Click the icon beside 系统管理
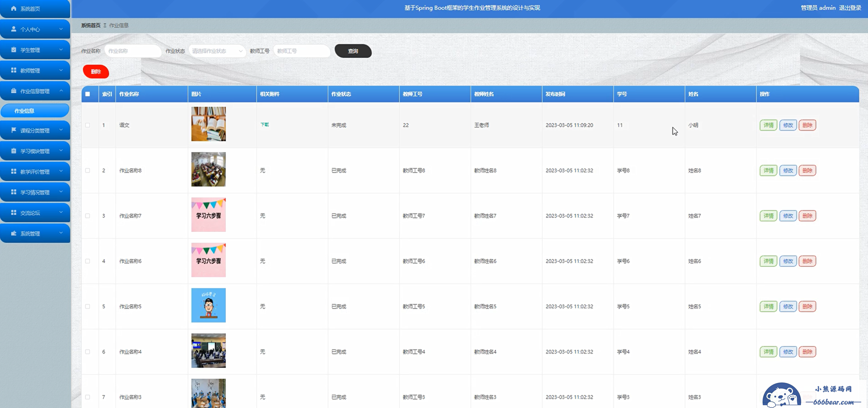 click(13, 233)
